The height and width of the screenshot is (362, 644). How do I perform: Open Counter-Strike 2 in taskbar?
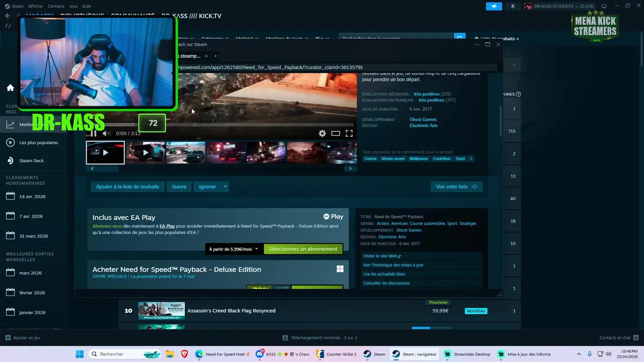(336, 354)
